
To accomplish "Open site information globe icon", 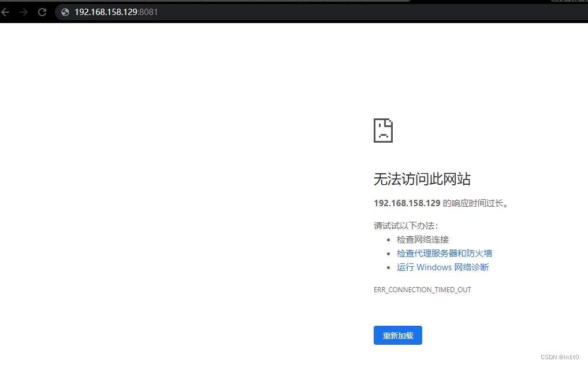I will tap(65, 12).
